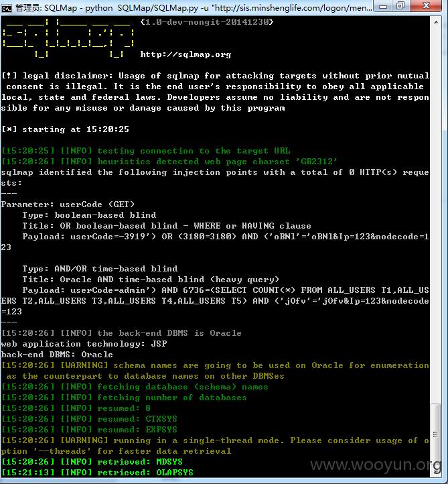Click the payload line with userCode=admin

click(215, 301)
